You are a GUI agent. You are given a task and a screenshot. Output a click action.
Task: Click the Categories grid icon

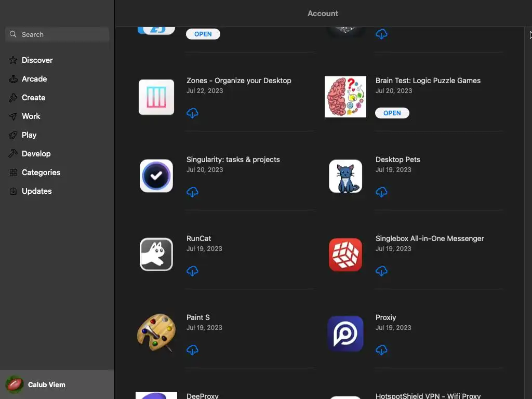(x=13, y=172)
